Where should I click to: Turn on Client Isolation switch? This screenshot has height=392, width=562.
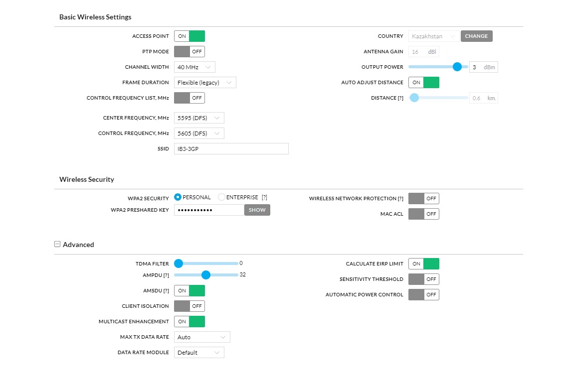pyautogui.click(x=189, y=306)
